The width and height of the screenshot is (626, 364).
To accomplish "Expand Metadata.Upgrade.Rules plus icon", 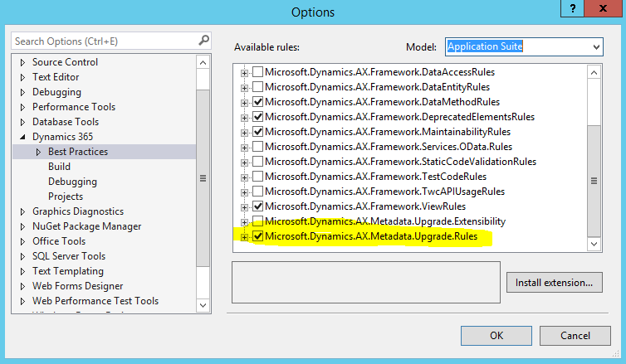I will (244, 237).
